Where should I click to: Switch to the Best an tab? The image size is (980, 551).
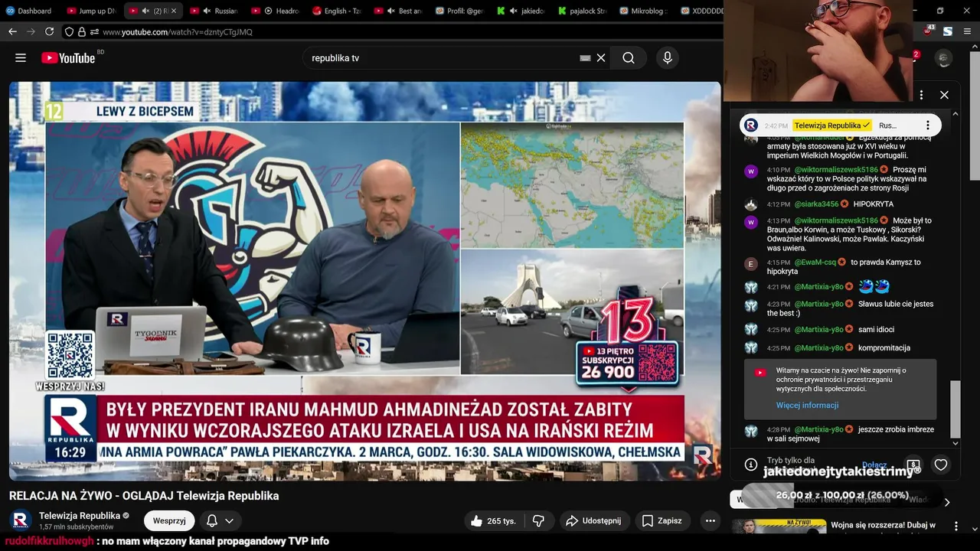pos(399,11)
